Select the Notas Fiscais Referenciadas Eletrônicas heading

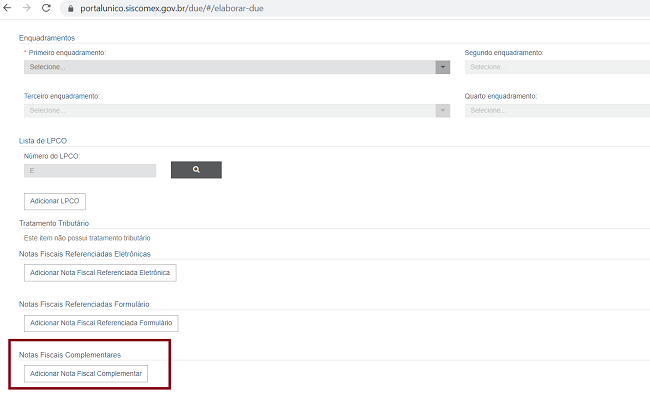(x=85, y=254)
